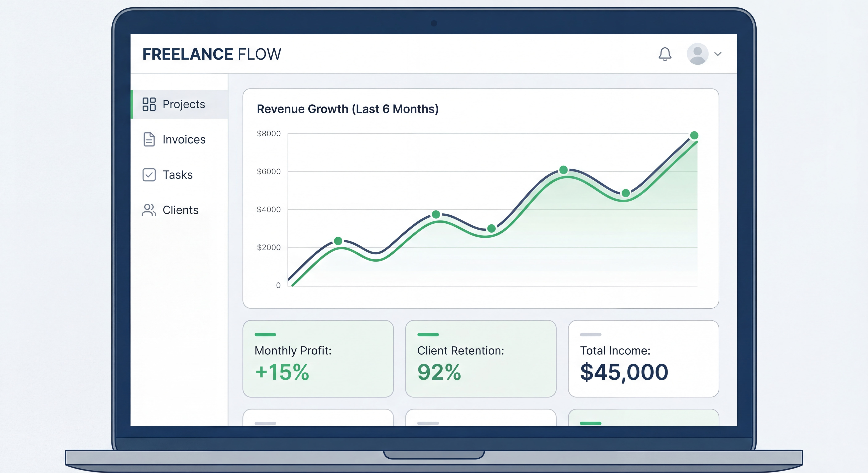Expand the profile dropdown chevron
The width and height of the screenshot is (868, 473).
[718, 54]
